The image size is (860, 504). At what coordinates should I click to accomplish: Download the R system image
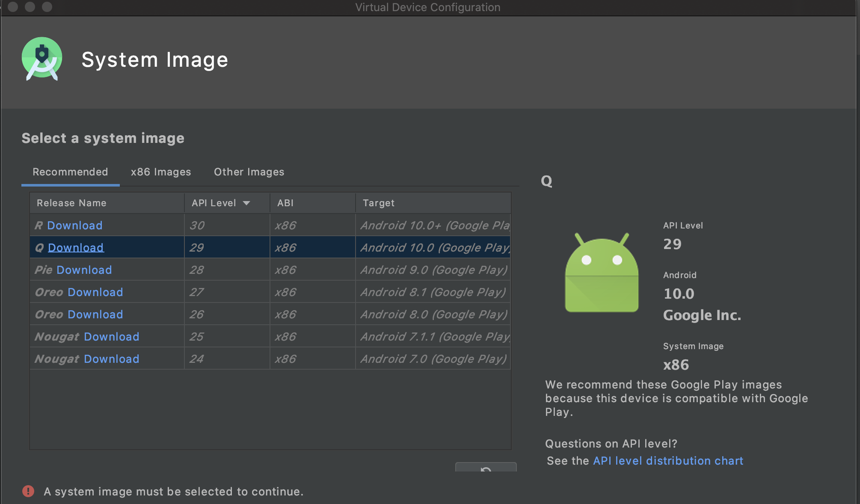74,225
